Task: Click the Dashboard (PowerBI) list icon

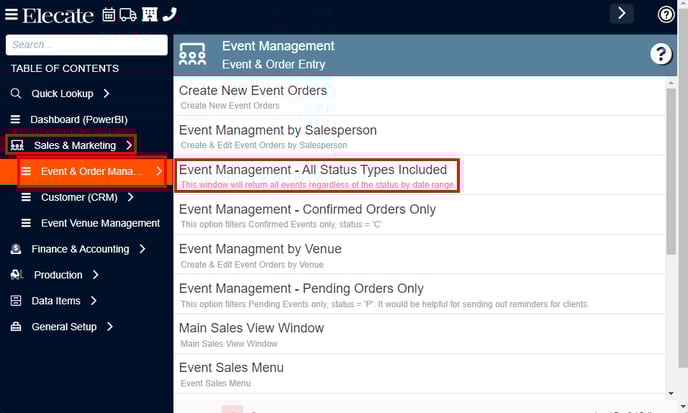Action: tap(15, 119)
